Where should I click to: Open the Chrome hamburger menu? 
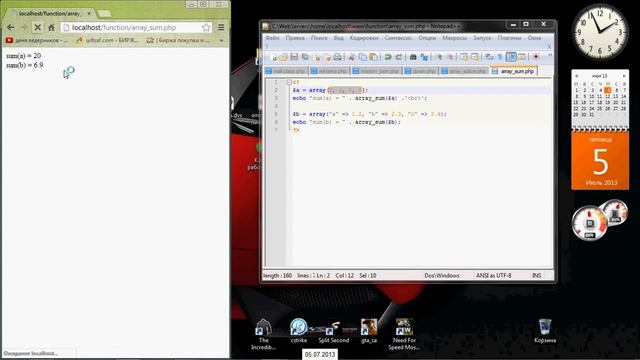point(221,27)
